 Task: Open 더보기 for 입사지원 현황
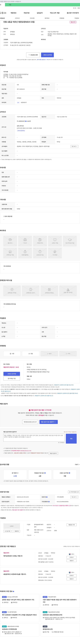(77, 465)
